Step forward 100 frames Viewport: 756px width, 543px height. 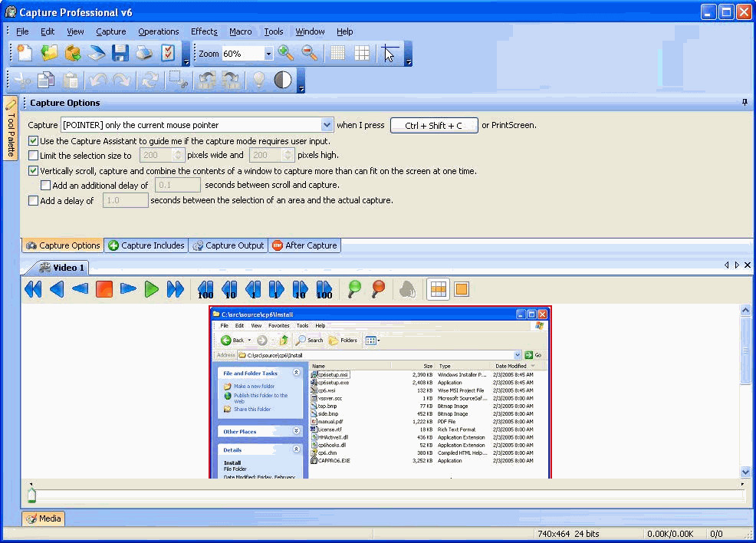[x=324, y=289]
